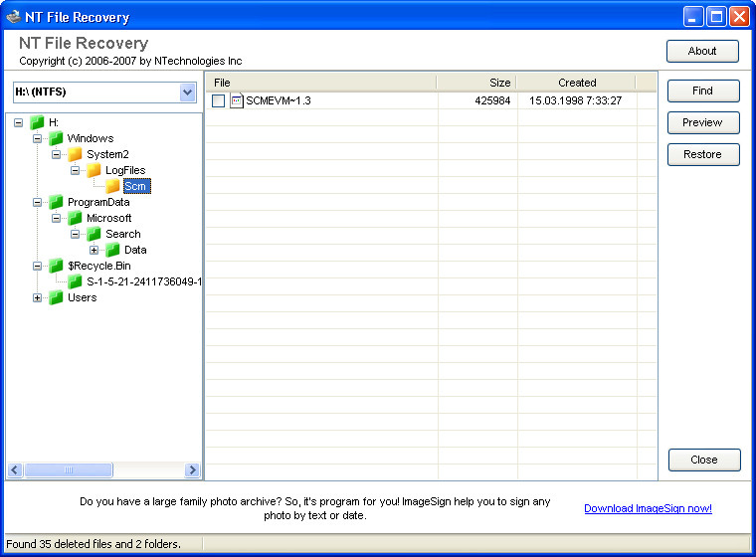
Task: Click the yellow Scm folder icon
Action: (x=112, y=186)
